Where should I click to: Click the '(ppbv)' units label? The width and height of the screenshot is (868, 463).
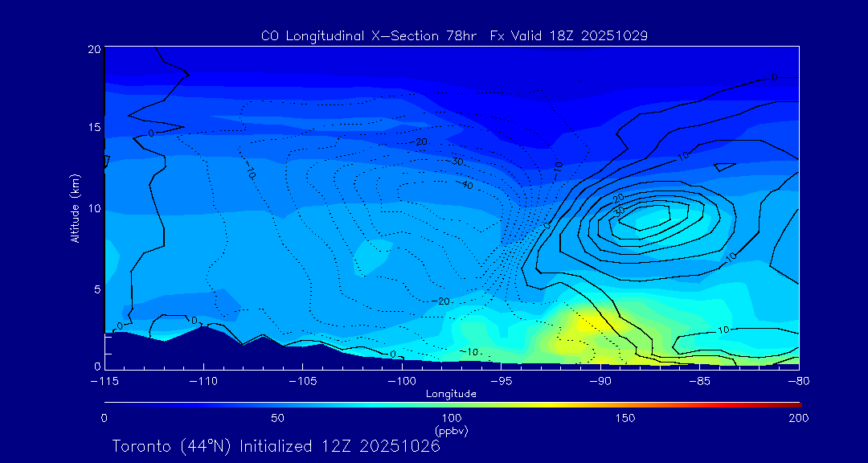(451, 431)
